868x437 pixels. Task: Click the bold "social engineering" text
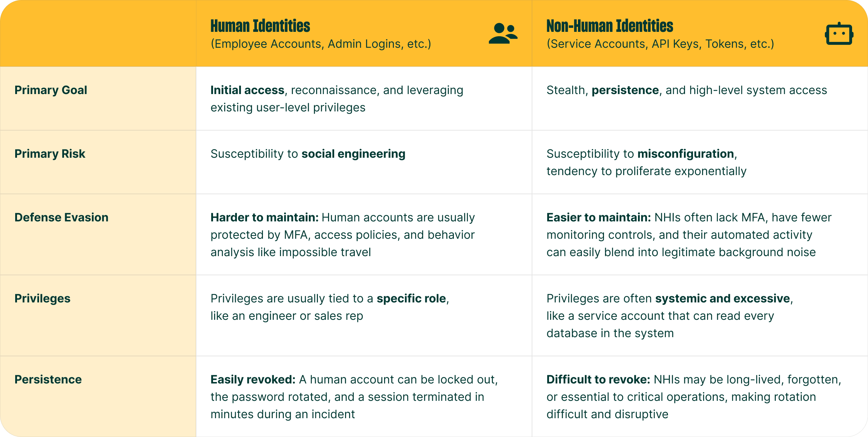click(353, 154)
